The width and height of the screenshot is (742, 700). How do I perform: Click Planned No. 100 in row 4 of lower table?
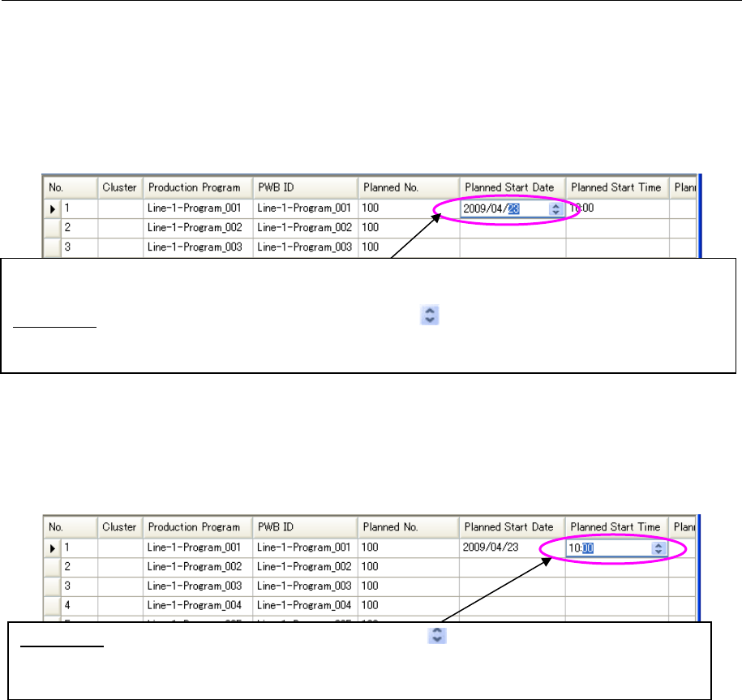point(409,605)
